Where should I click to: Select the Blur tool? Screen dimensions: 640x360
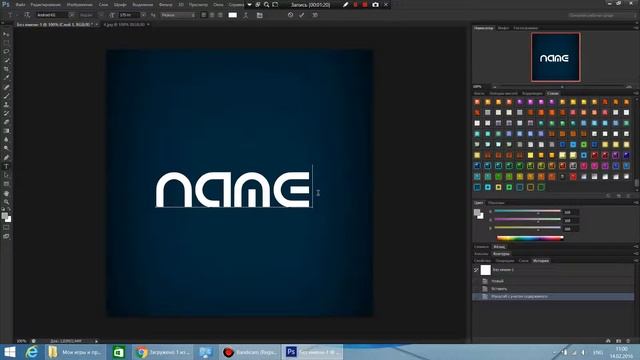[x=6, y=140]
